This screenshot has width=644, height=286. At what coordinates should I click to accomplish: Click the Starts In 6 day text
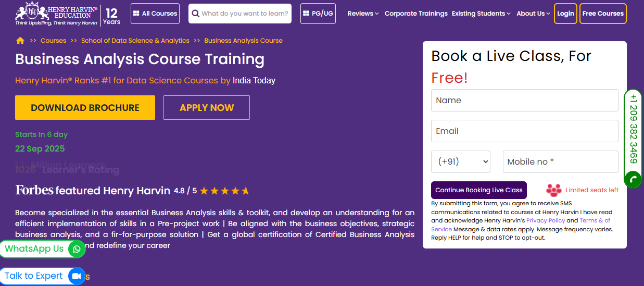click(41, 134)
